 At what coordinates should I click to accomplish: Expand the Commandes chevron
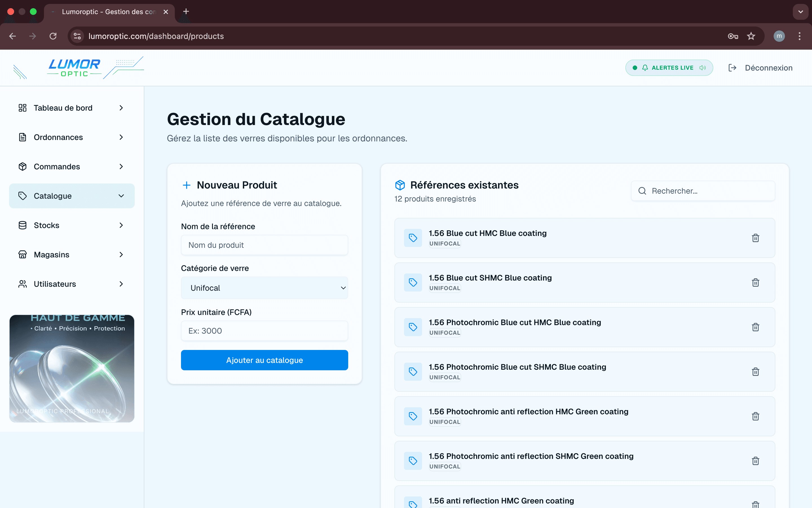[x=122, y=167]
